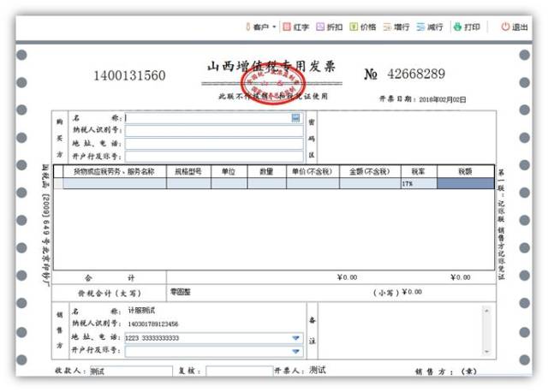Add a row with 增行 icon
This screenshot has height=392, width=548.
point(396,27)
